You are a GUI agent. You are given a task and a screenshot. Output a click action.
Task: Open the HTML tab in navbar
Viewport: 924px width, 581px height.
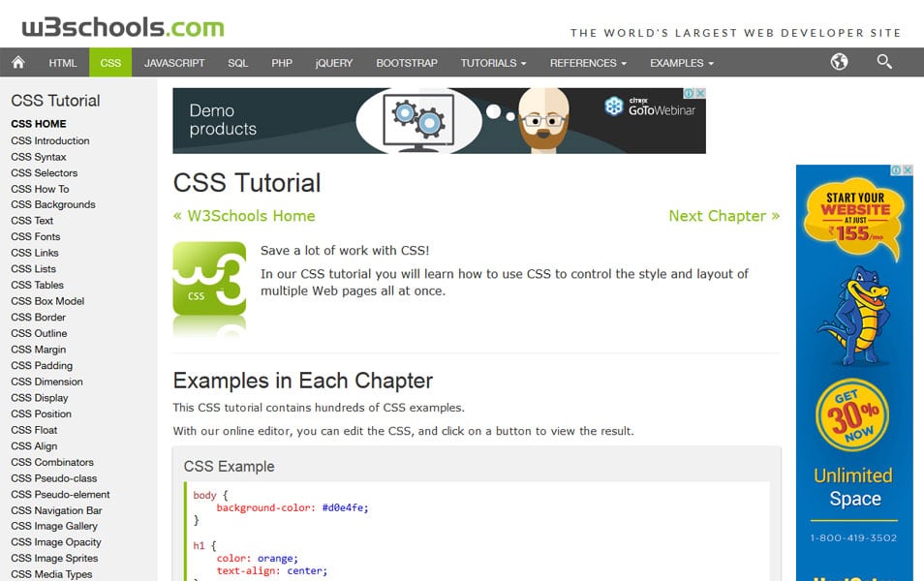[62, 63]
